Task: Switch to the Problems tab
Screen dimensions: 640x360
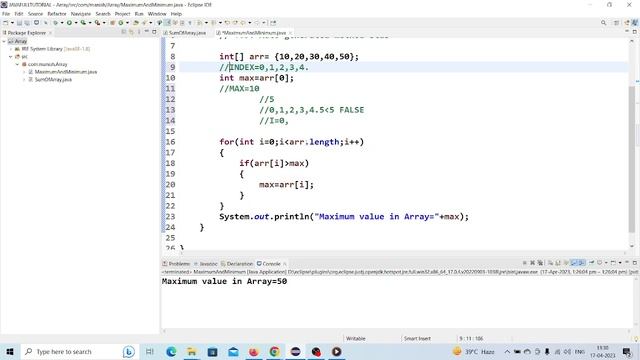Action: (176, 264)
